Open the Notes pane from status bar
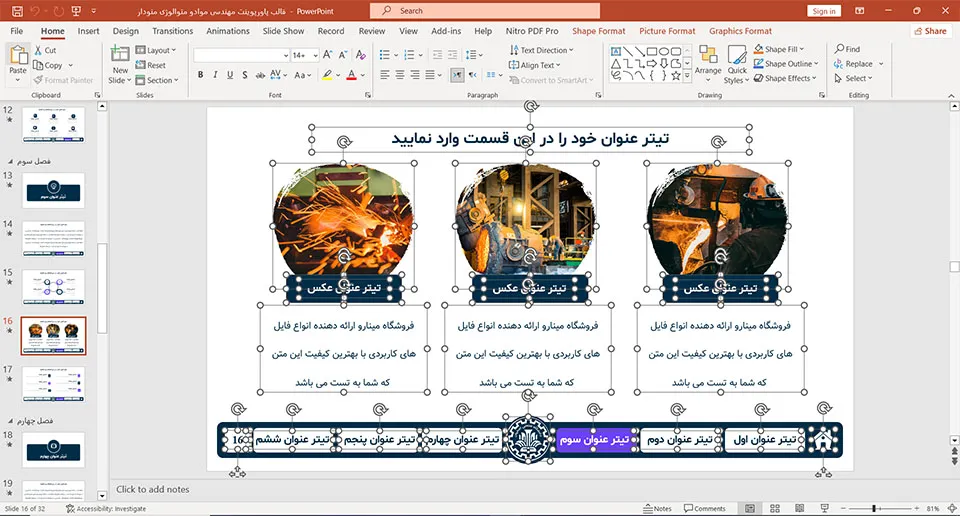The width and height of the screenshot is (960, 516). pyautogui.click(x=658, y=509)
